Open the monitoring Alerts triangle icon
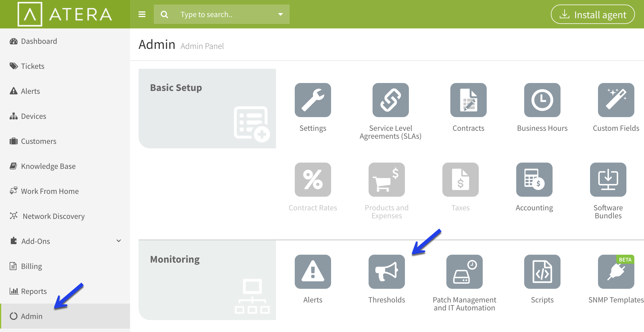The height and width of the screenshot is (332, 644). [313, 272]
